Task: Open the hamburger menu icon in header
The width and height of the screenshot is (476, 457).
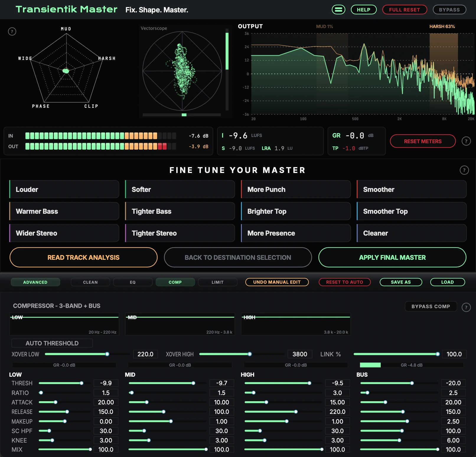Action: pos(338,10)
